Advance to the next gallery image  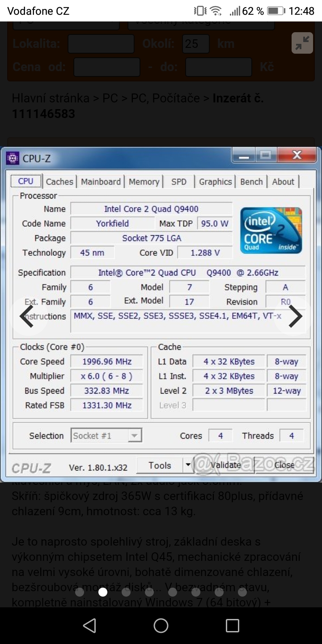pos(295,316)
